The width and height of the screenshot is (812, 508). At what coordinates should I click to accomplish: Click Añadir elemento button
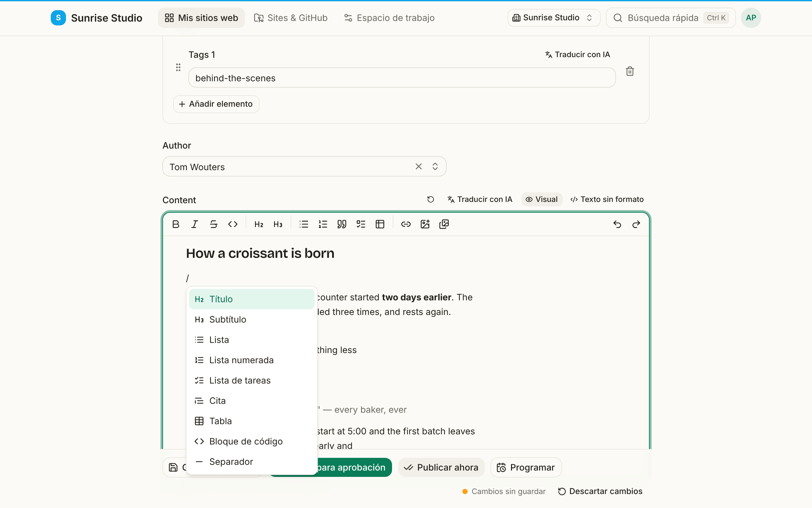pyautogui.click(x=216, y=104)
